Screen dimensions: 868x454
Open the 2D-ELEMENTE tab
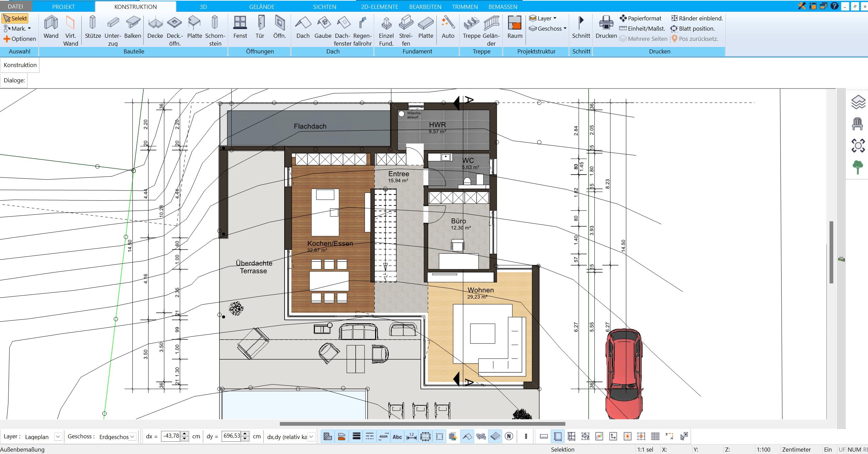pos(380,7)
